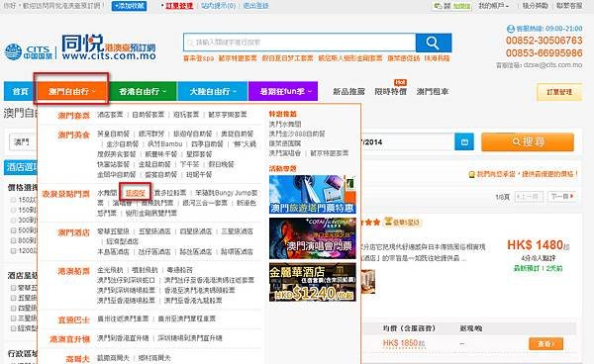Open 金麗華酒店 HKD$1240 banner
Viewport: 594px width, 364px height.
tap(313, 282)
